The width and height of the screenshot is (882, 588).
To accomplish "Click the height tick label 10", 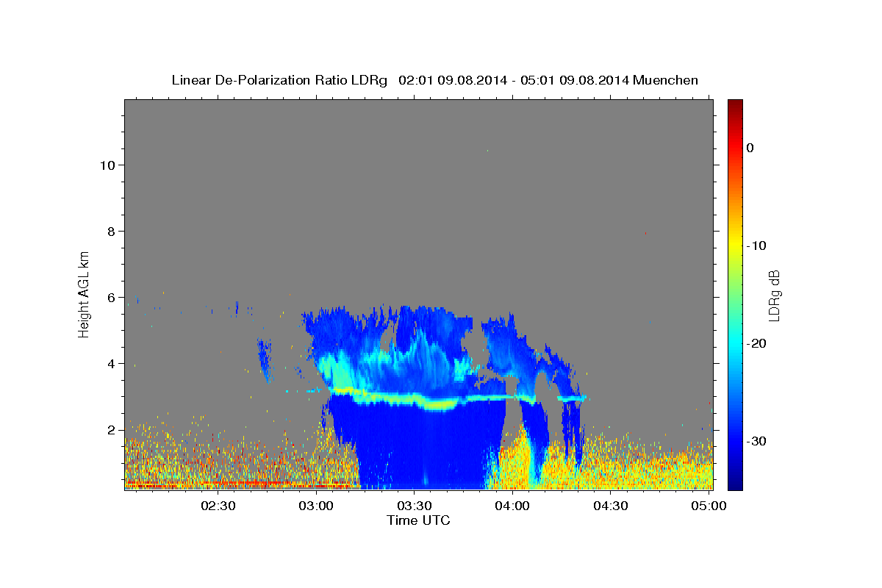I will coord(107,165).
